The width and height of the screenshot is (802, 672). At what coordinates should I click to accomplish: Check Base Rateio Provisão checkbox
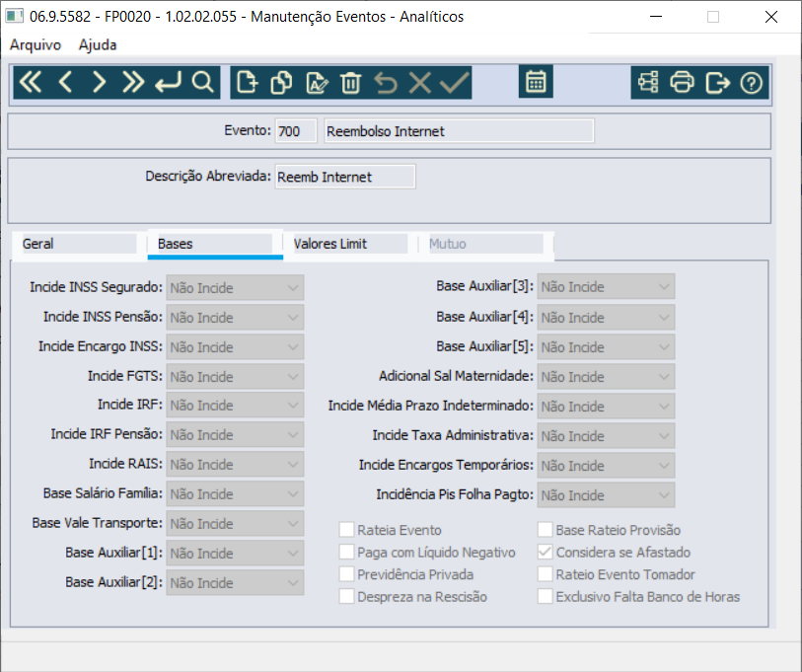click(546, 529)
